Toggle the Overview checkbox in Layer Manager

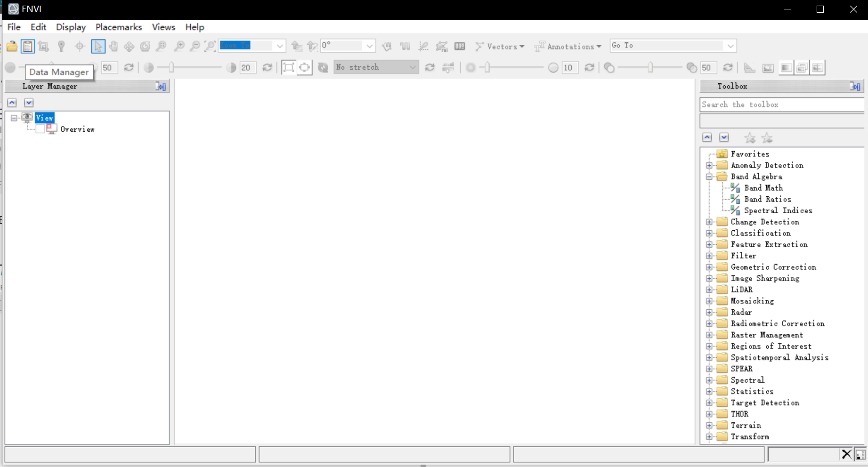[x=41, y=129]
